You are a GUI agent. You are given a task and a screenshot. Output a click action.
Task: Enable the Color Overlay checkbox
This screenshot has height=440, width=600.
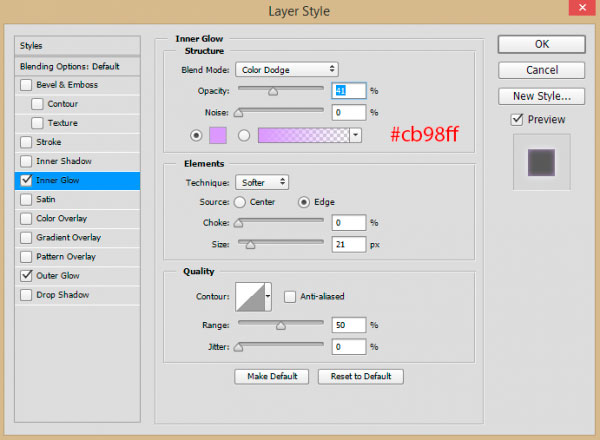26,218
